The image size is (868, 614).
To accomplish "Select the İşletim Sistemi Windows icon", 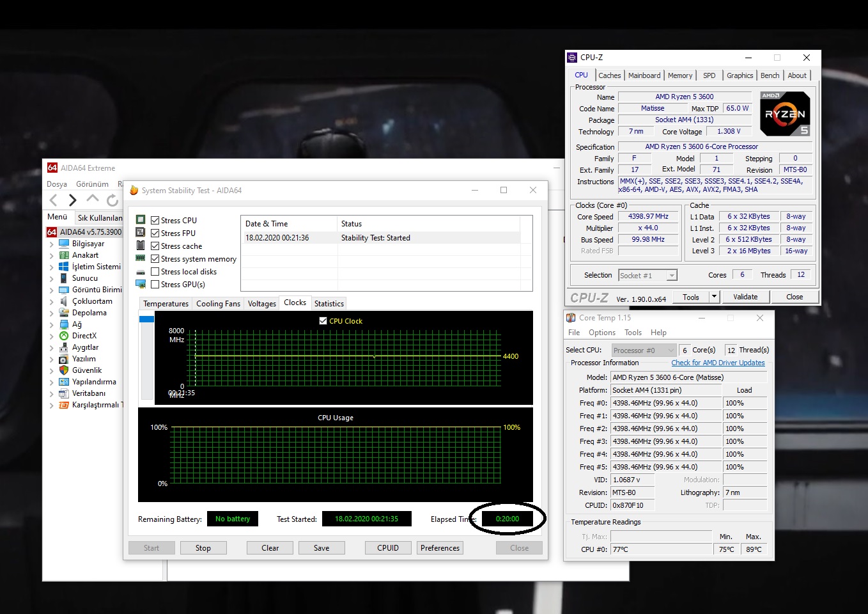I will pyautogui.click(x=64, y=267).
